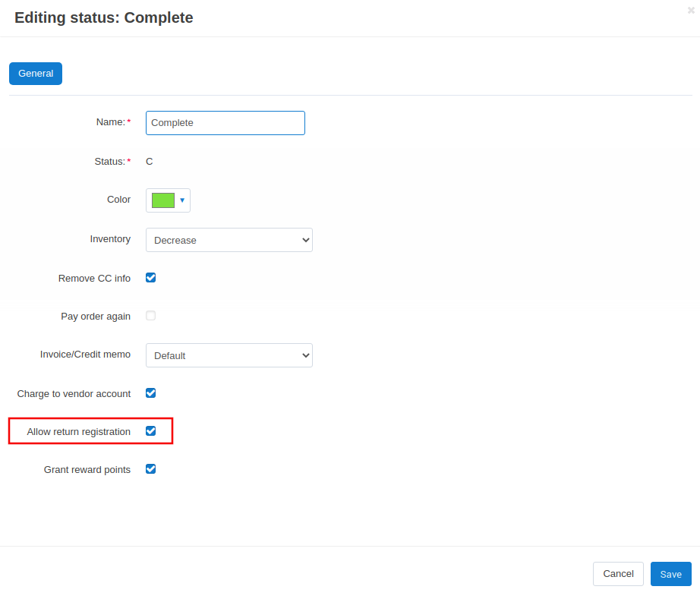Click the "Editing status: Complete" title
The image size is (700, 599).
point(104,18)
